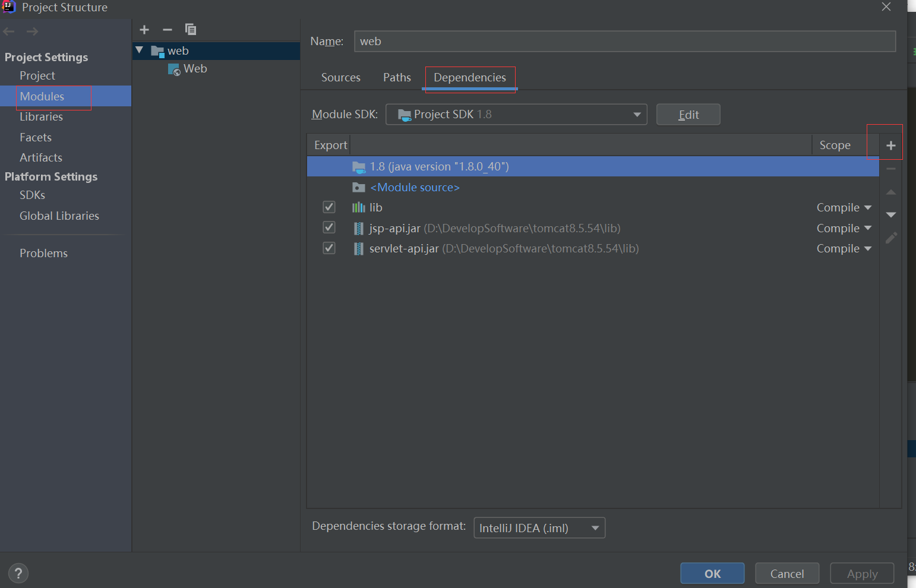Click the 1.8 SDK folder icon
Image resolution: width=916 pixels, height=588 pixels.
(x=359, y=167)
